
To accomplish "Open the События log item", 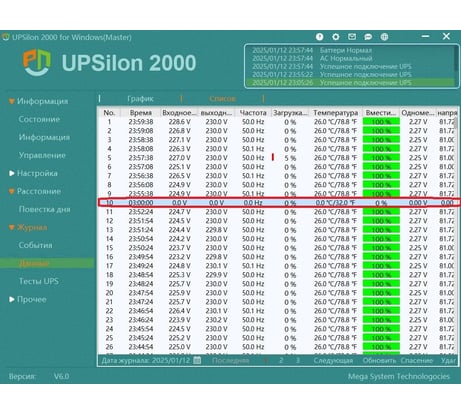I will coord(35,245).
